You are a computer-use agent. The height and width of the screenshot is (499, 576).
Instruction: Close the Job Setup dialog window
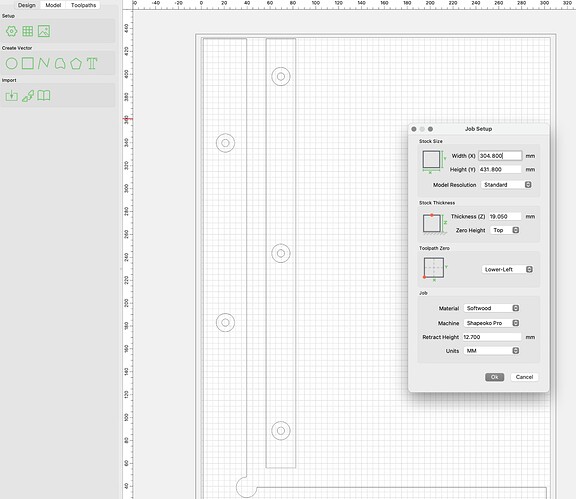tap(414, 129)
